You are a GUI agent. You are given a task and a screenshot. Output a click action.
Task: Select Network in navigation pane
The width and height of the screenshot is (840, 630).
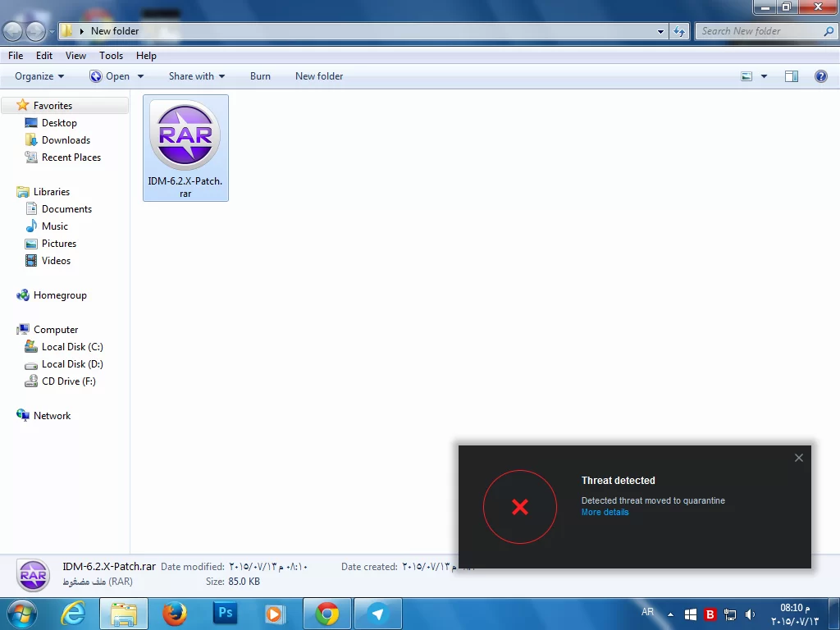click(x=52, y=416)
